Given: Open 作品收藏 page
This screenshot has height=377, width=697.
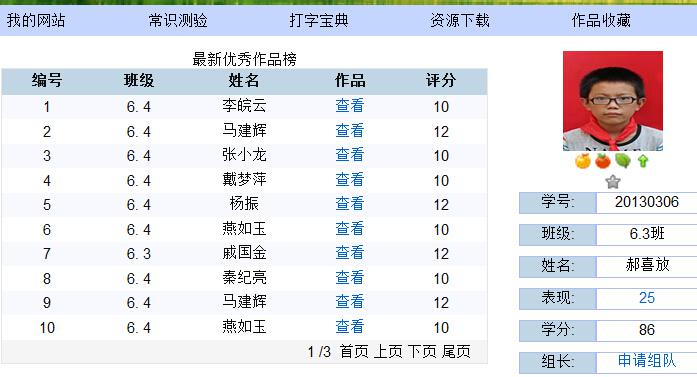Looking at the screenshot, I should click(601, 20).
